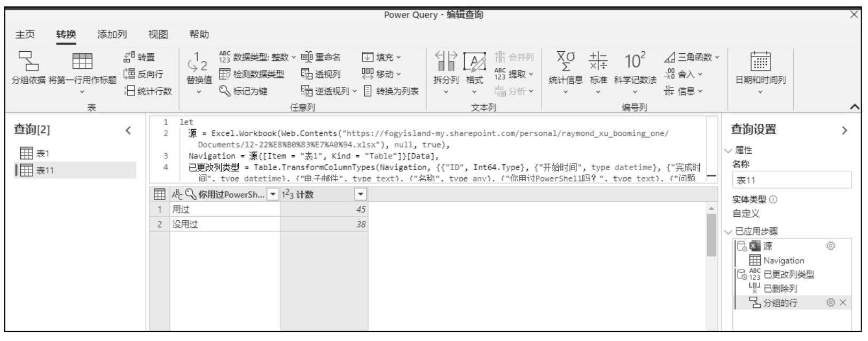Screen dimensions: 868x341
Task: Click the 日期和时间列 calendar icon
Action: 760,61
